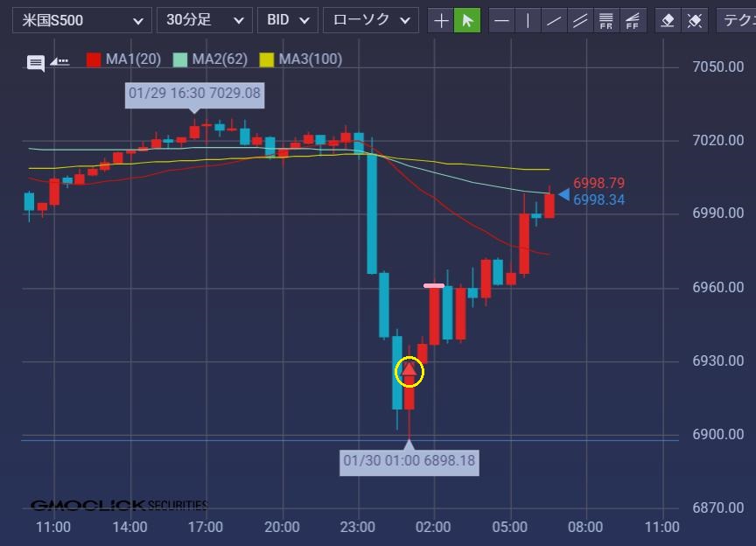Toggle the chart comment bubble icon
The width and height of the screenshot is (756, 546).
(36, 62)
